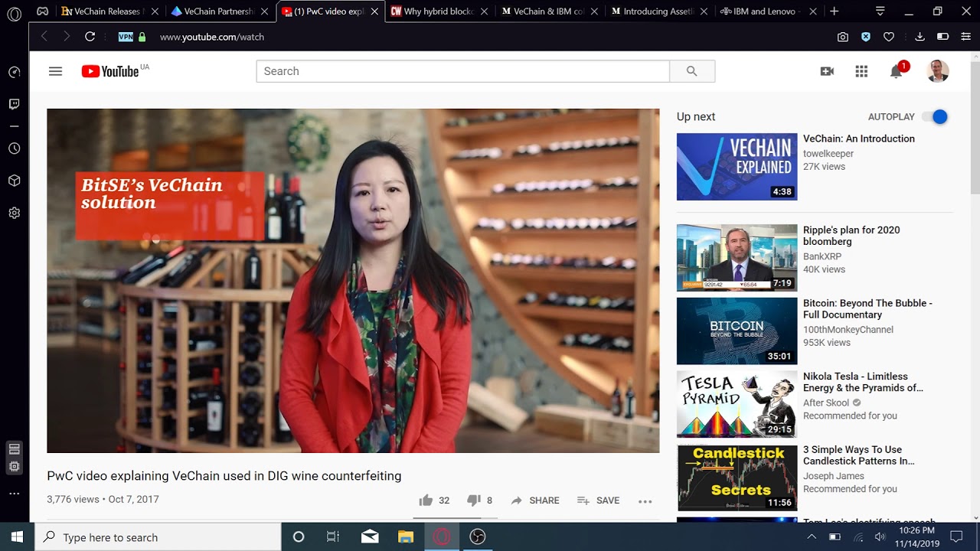Screen dimensions: 980x551
Task: Open the three-dots more actions menu
Action: click(645, 501)
